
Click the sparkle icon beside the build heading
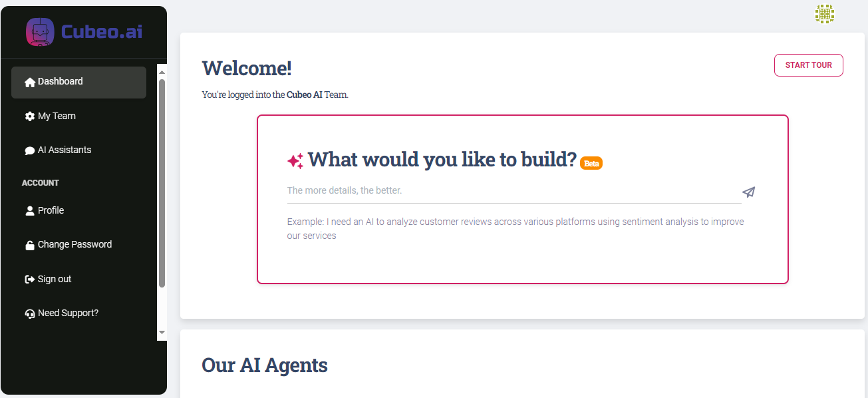[295, 161]
